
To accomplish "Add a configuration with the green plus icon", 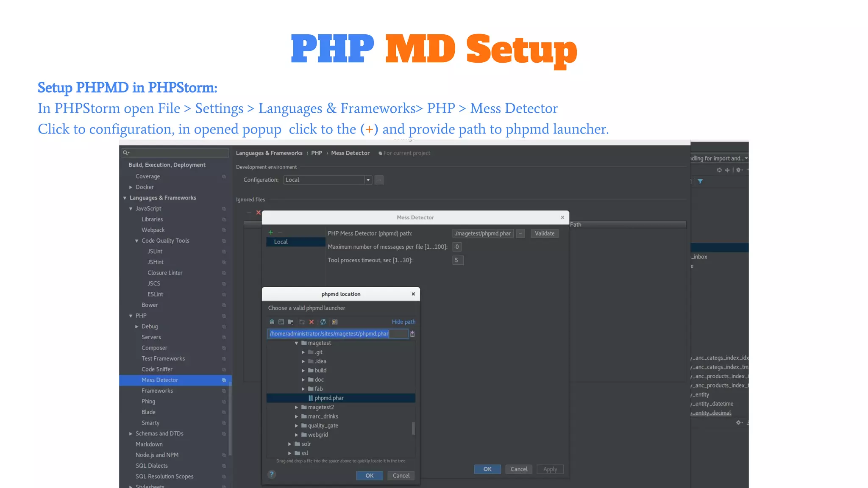I will 271,232.
